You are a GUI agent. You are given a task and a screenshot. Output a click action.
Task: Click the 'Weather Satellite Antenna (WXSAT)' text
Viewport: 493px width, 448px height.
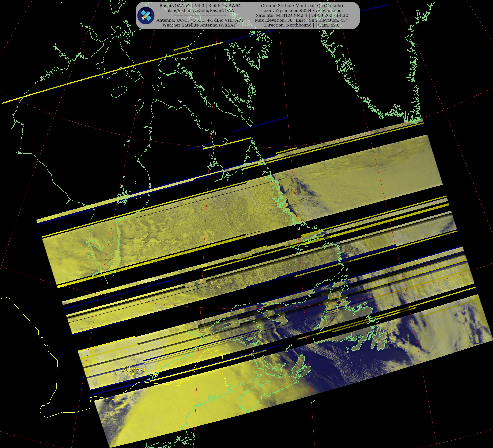point(200,25)
